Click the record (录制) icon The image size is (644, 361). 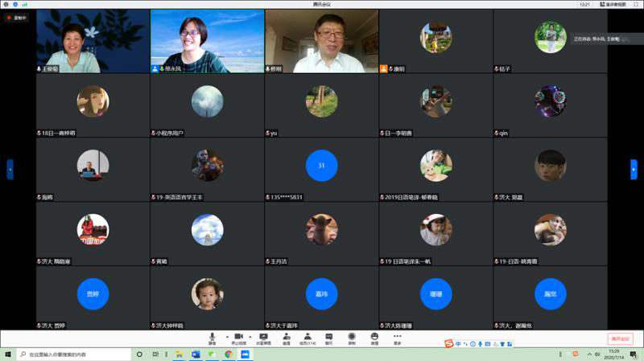point(352,337)
